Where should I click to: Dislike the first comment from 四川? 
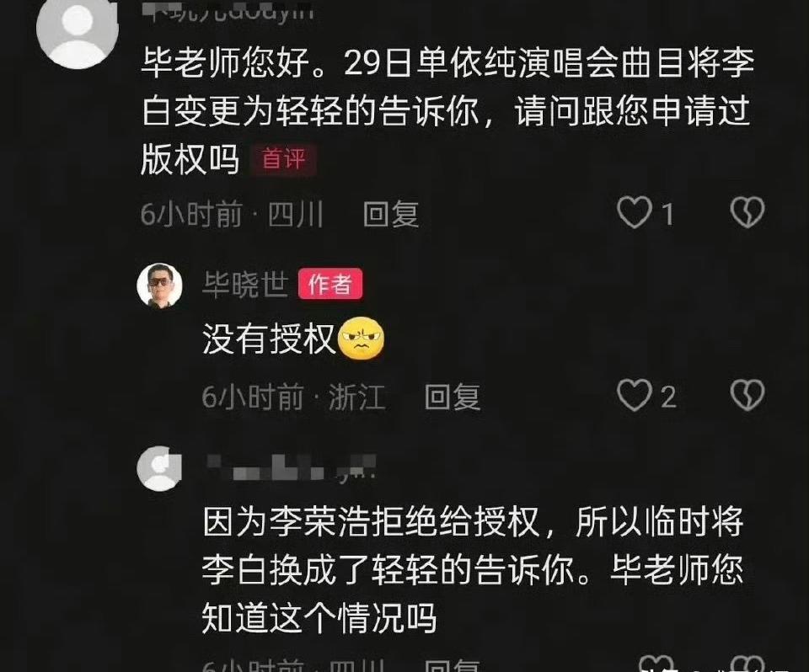tap(747, 212)
